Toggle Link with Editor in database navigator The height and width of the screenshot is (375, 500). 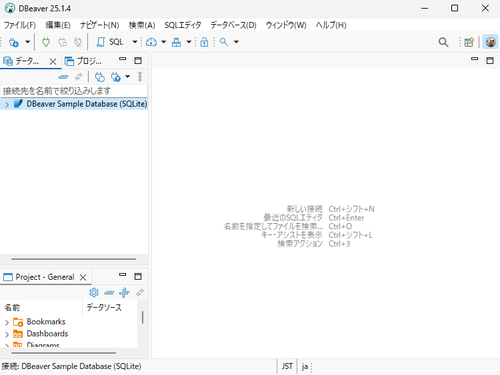[79, 77]
